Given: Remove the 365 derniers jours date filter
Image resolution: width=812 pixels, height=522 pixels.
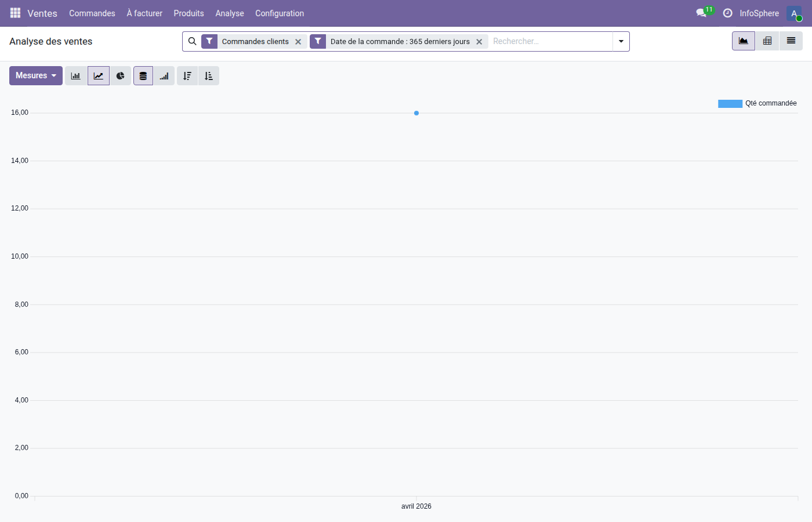Looking at the screenshot, I should coord(479,41).
